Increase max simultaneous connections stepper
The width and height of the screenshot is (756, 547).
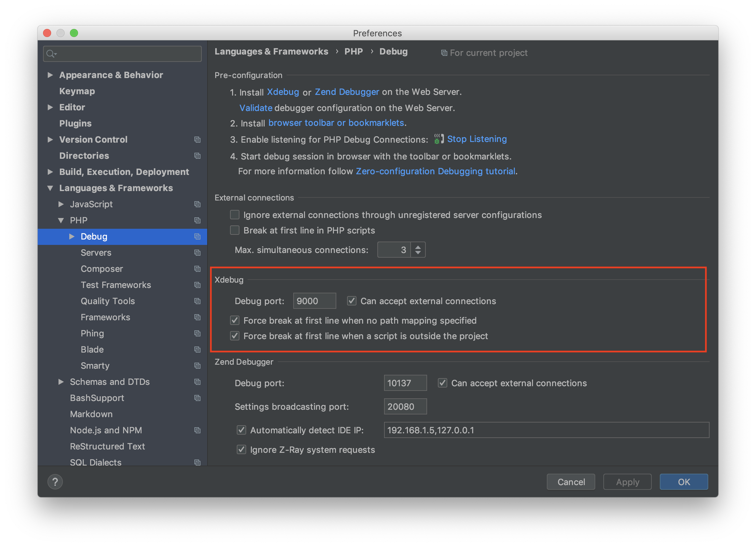click(418, 247)
